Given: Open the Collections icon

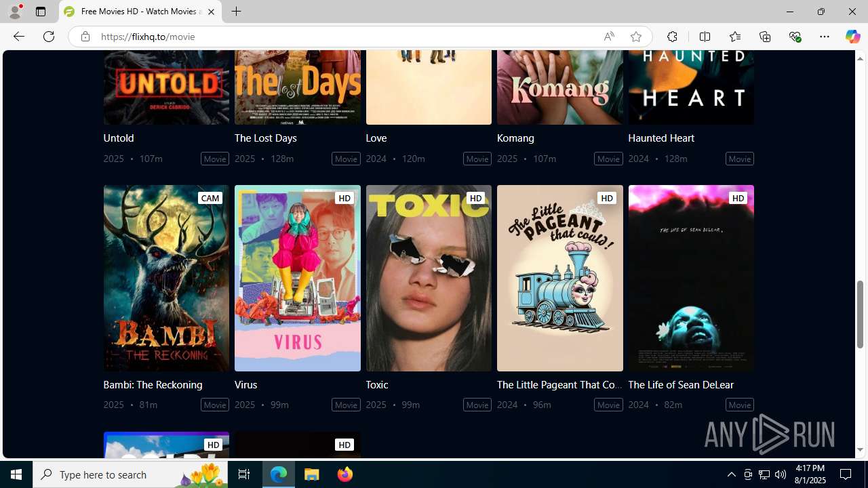Looking at the screenshot, I should [765, 37].
